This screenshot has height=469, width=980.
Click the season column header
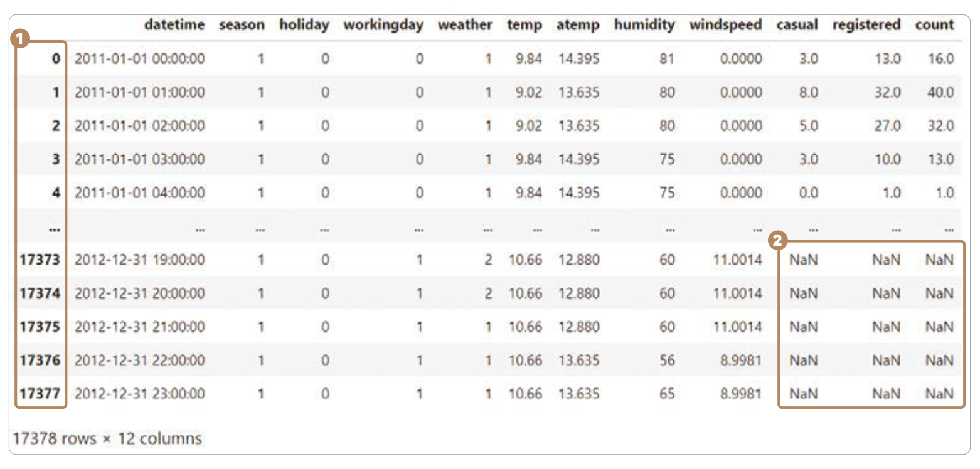(x=242, y=26)
